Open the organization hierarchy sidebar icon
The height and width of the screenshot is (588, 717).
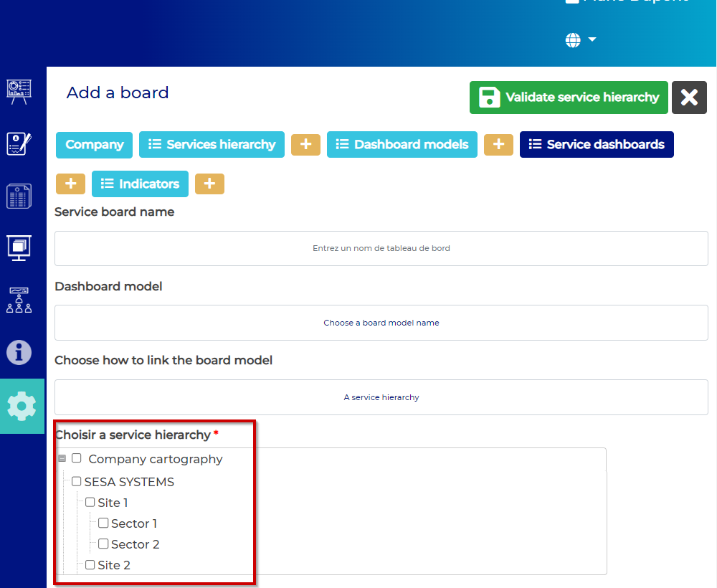19,300
